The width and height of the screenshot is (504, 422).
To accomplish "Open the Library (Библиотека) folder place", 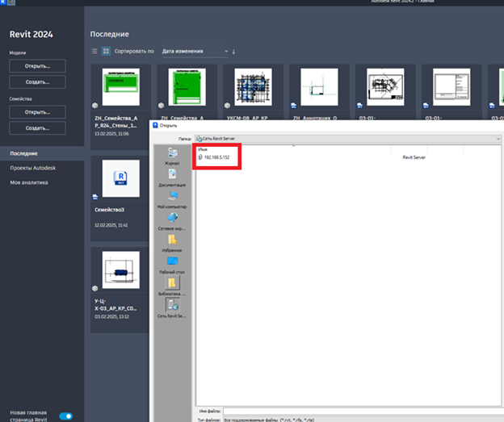I will tap(172, 286).
